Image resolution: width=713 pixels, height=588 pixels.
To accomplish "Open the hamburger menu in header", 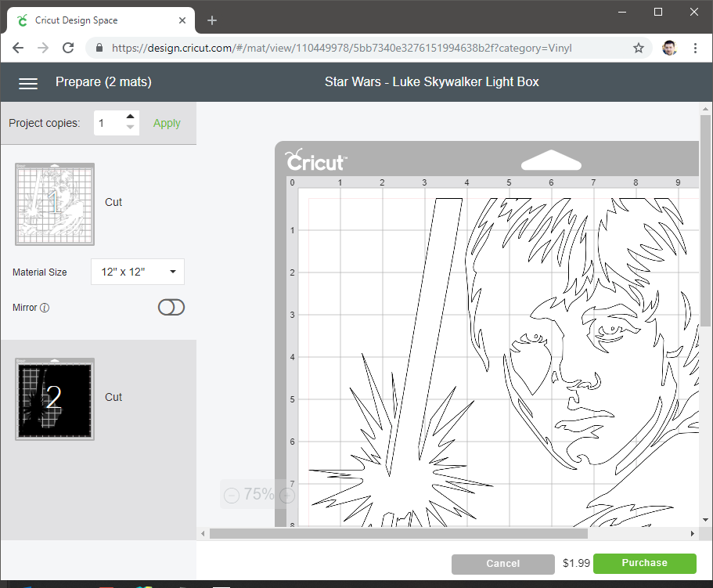I will pos(28,83).
